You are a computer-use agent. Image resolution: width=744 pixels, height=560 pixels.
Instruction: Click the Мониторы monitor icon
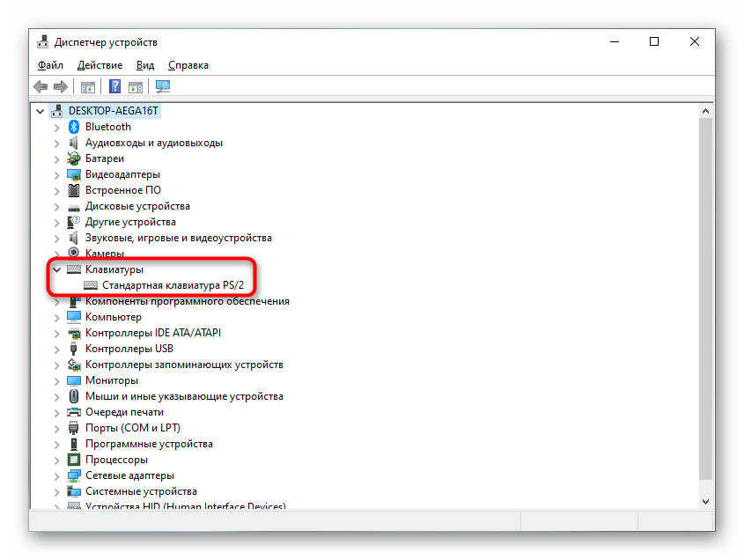(75, 380)
